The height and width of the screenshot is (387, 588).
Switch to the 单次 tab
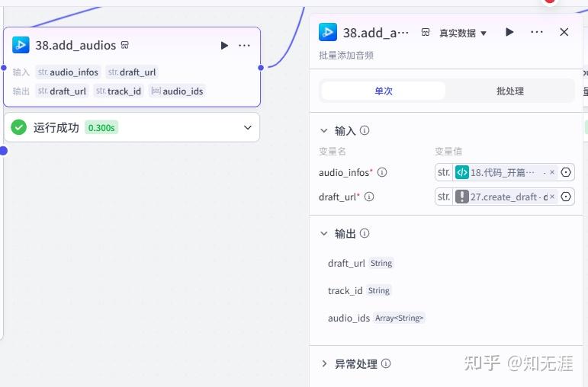point(384,91)
